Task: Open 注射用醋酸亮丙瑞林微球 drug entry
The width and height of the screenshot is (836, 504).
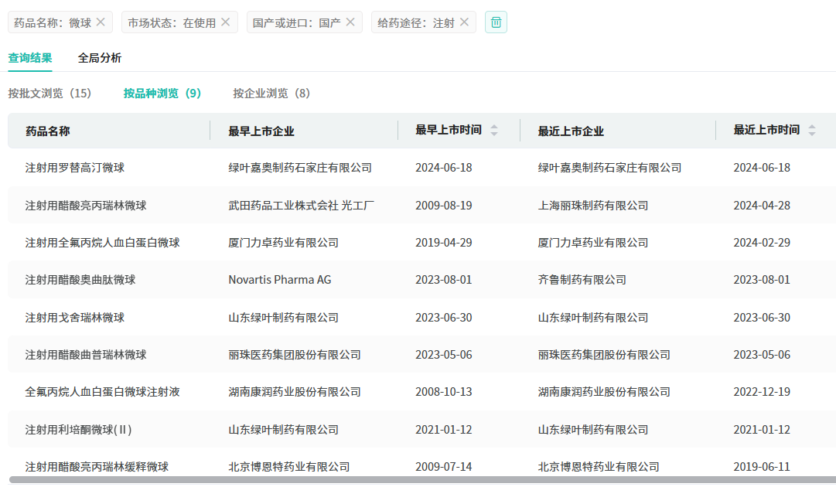Action: [85, 206]
